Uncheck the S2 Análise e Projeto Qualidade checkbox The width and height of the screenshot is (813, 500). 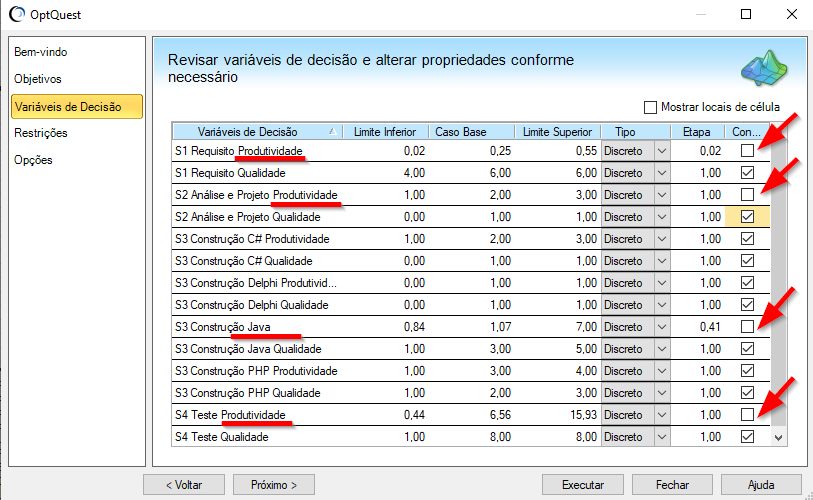pyautogui.click(x=747, y=217)
